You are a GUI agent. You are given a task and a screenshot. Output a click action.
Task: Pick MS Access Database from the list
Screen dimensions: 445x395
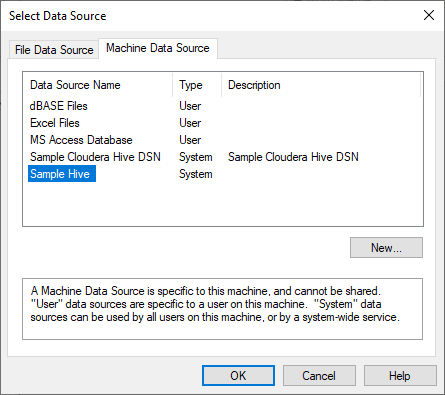click(81, 140)
